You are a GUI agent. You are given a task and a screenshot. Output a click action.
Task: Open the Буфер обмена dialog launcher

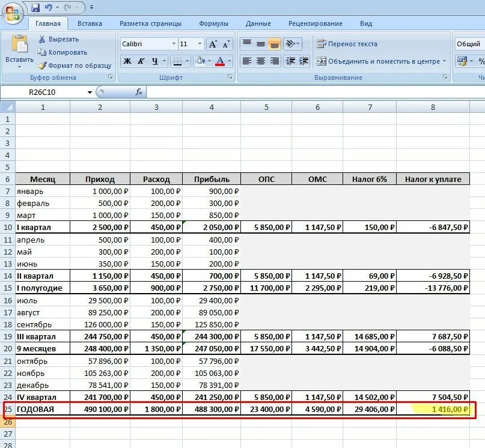pyautogui.click(x=111, y=77)
